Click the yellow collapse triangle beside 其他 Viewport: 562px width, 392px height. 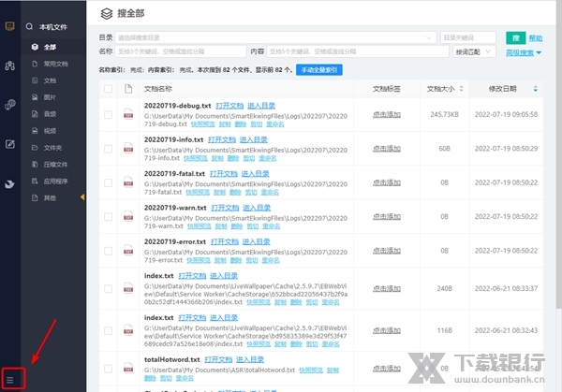[x=82, y=196]
